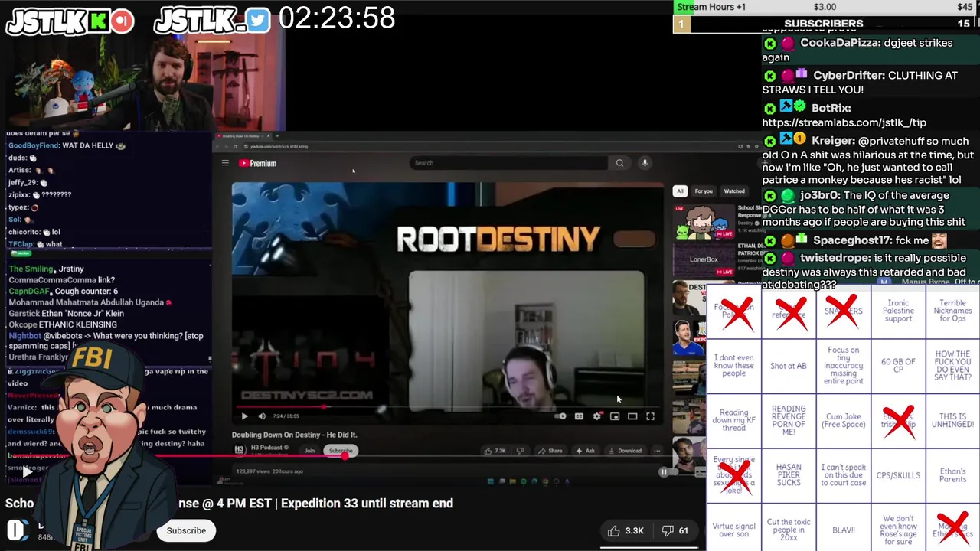
Task: Enter fullscreen on the H3 video
Action: click(650, 416)
